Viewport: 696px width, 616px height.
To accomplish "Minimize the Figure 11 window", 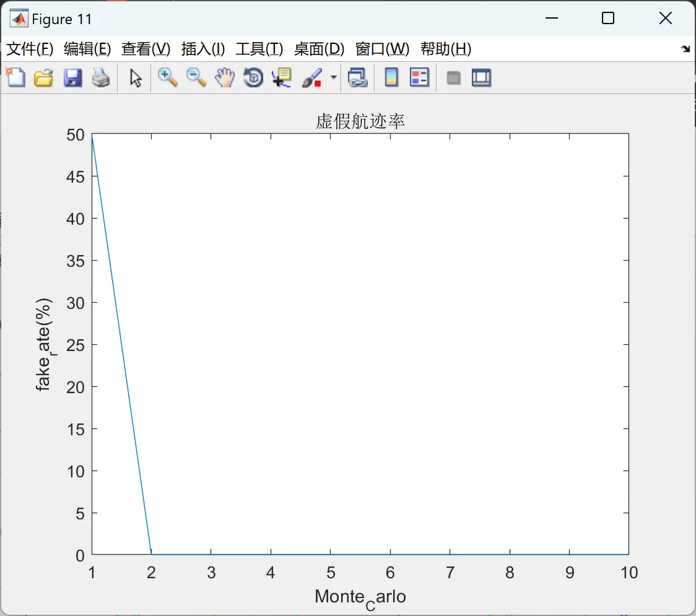I will 551,18.
